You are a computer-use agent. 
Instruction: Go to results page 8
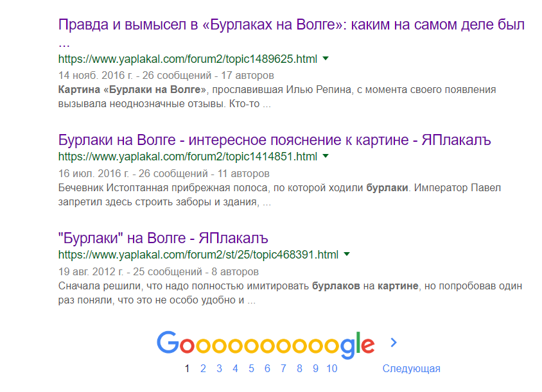pos(299,368)
